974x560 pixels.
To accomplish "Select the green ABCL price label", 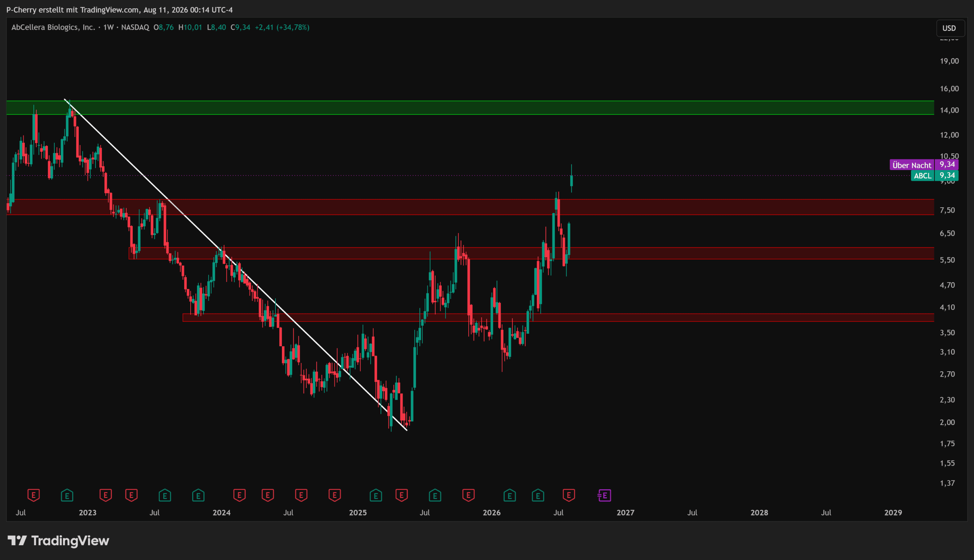I will 923,176.
